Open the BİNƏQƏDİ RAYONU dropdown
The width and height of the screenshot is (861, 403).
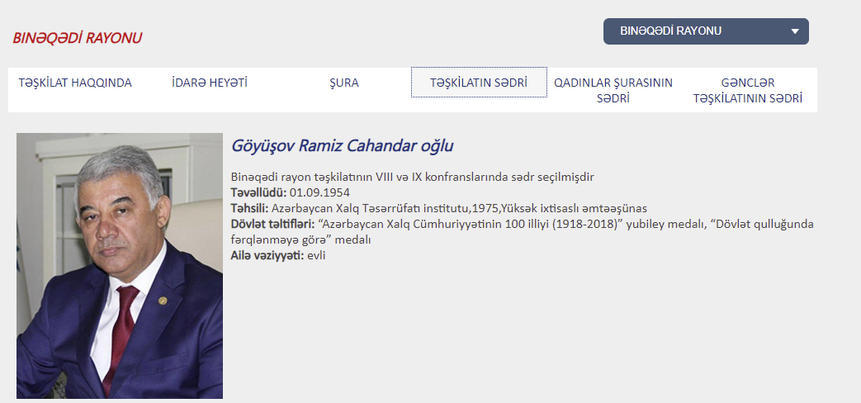point(706,31)
